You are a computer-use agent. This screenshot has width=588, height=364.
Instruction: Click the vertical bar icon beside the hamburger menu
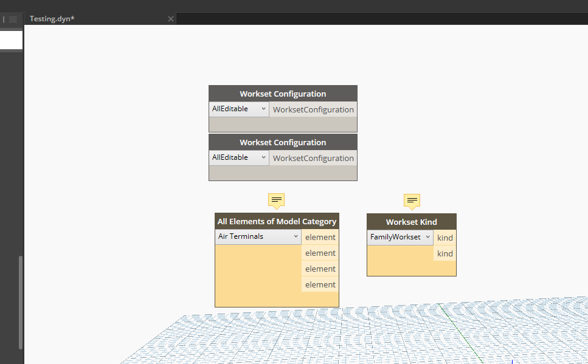coord(4,18)
